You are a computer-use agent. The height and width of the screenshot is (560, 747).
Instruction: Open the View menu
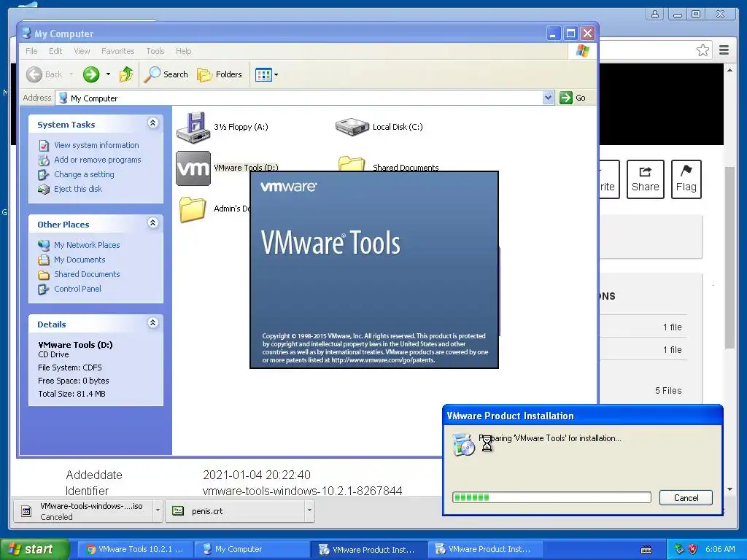coord(82,51)
